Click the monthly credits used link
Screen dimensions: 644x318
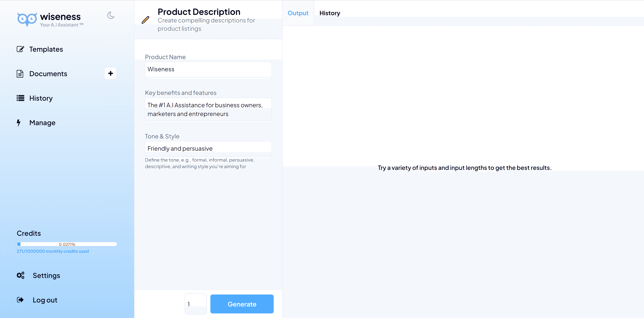coord(52,251)
